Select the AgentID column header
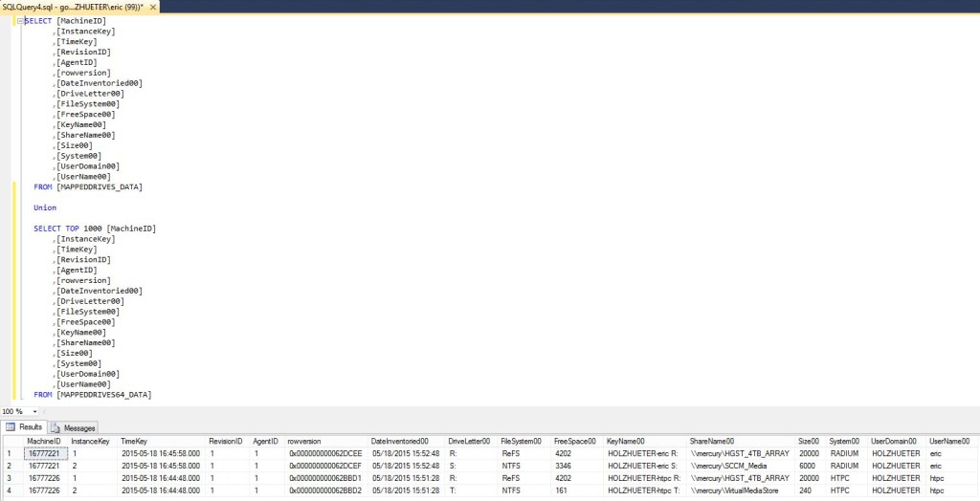 click(x=266, y=441)
